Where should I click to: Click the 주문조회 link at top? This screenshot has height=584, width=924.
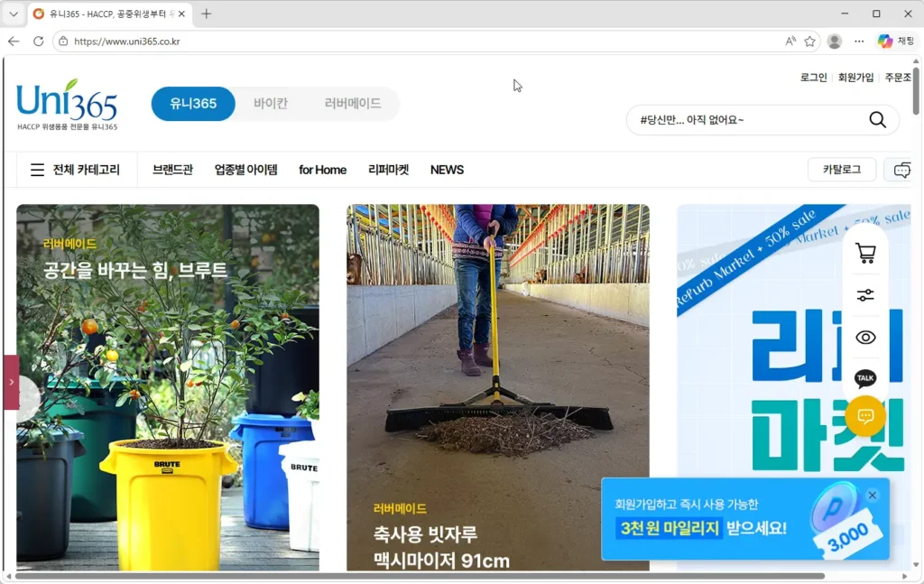(x=898, y=78)
